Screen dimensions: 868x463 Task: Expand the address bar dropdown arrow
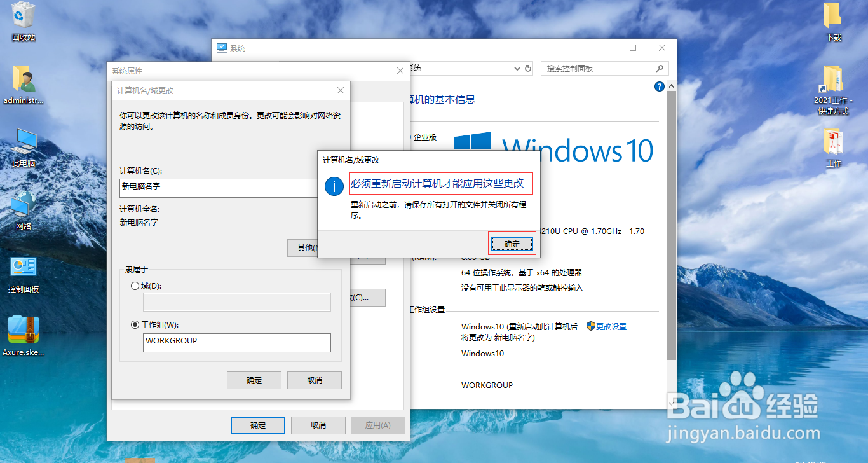point(517,68)
